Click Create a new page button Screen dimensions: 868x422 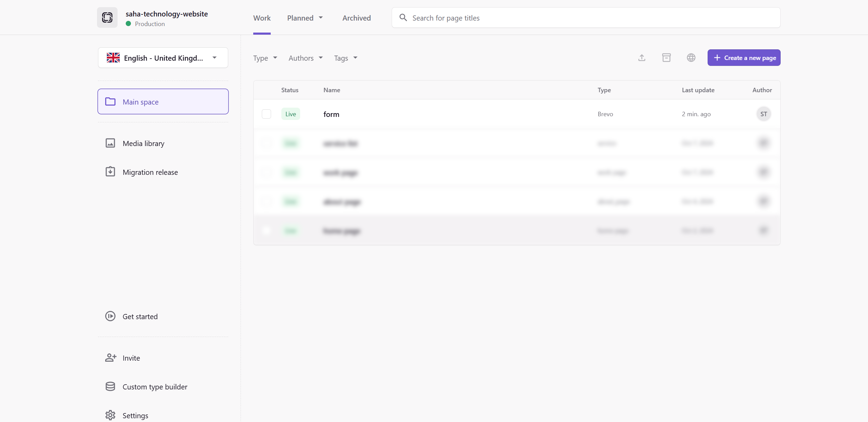(744, 58)
